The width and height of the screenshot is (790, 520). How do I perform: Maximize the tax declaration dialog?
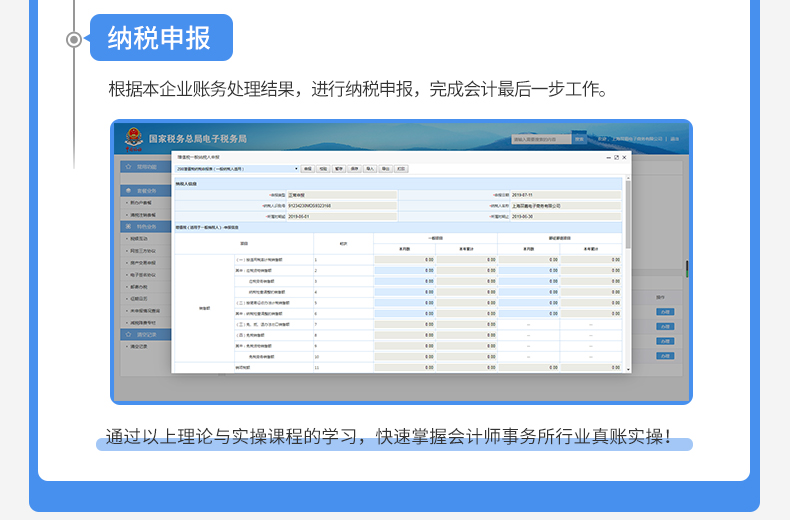pos(616,157)
